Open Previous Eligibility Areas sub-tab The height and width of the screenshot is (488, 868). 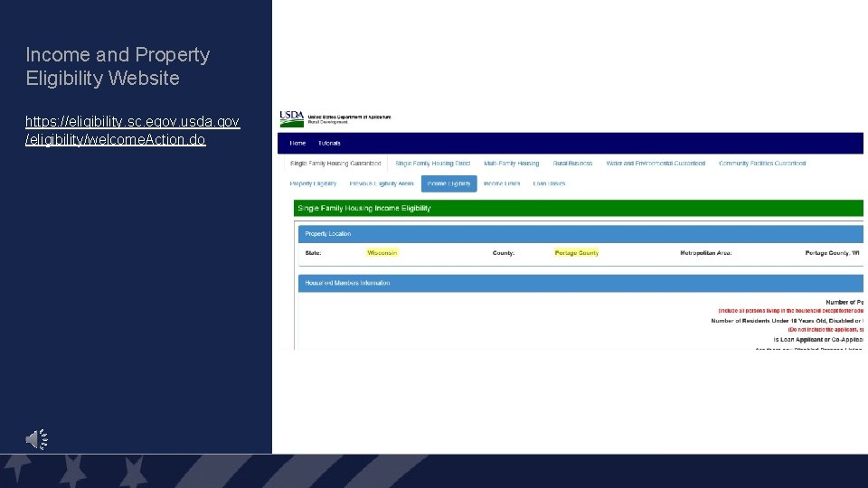(x=382, y=183)
